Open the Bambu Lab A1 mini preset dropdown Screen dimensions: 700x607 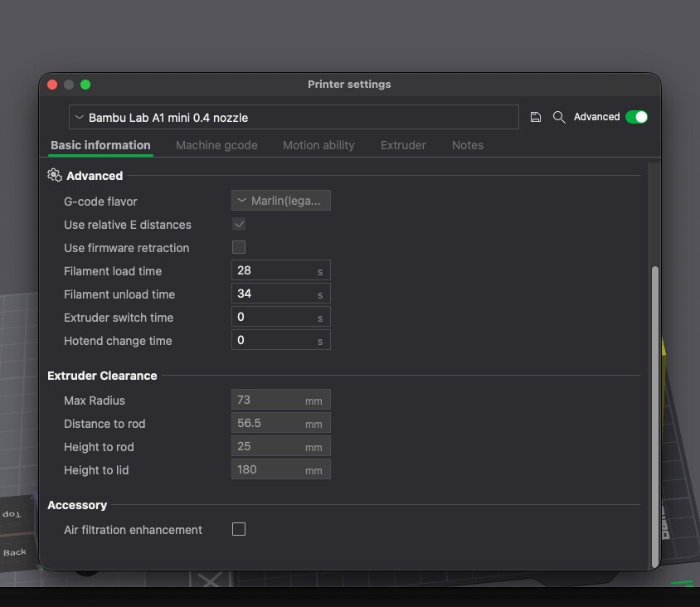click(294, 118)
